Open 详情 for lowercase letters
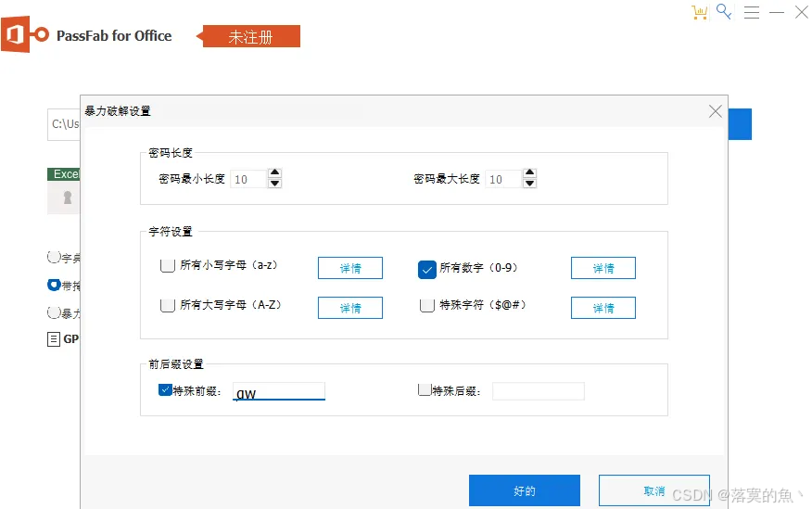 click(350, 268)
